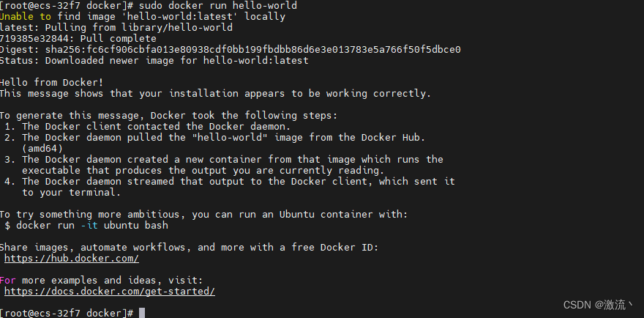Click the 'latest: Pulling from library/hello-world' line
Screen dimensions: 644x318
[x=116, y=27]
